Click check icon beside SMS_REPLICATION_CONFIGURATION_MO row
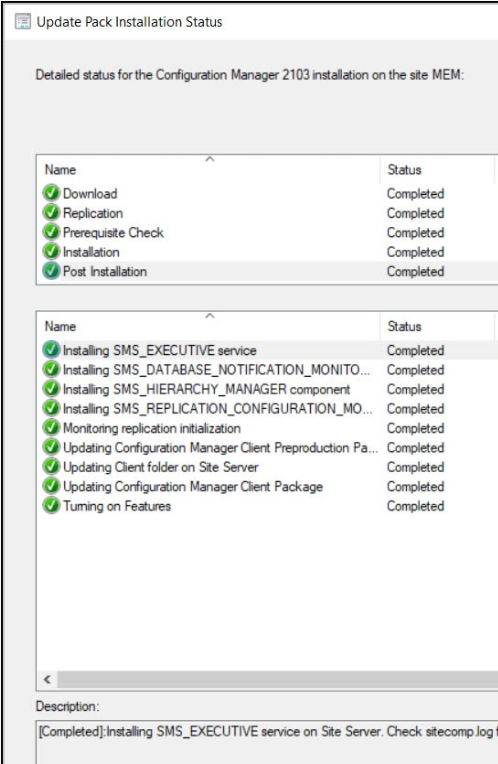 point(51,409)
